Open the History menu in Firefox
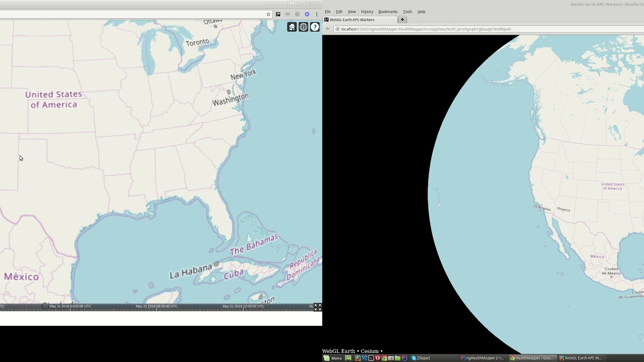The width and height of the screenshot is (644, 362). tap(367, 12)
